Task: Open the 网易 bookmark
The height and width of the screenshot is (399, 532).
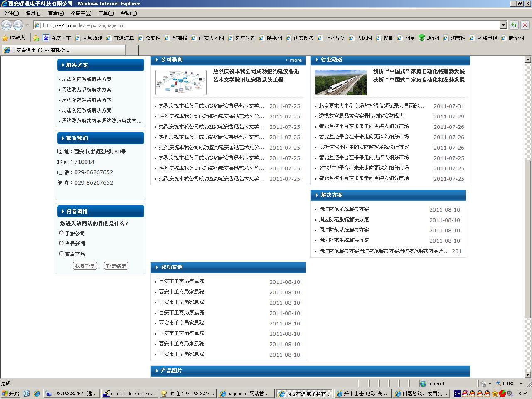Action: coord(406,38)
